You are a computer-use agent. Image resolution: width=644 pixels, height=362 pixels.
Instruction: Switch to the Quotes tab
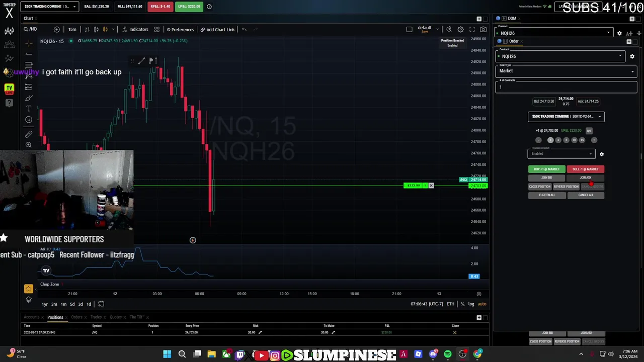(116, 317)
